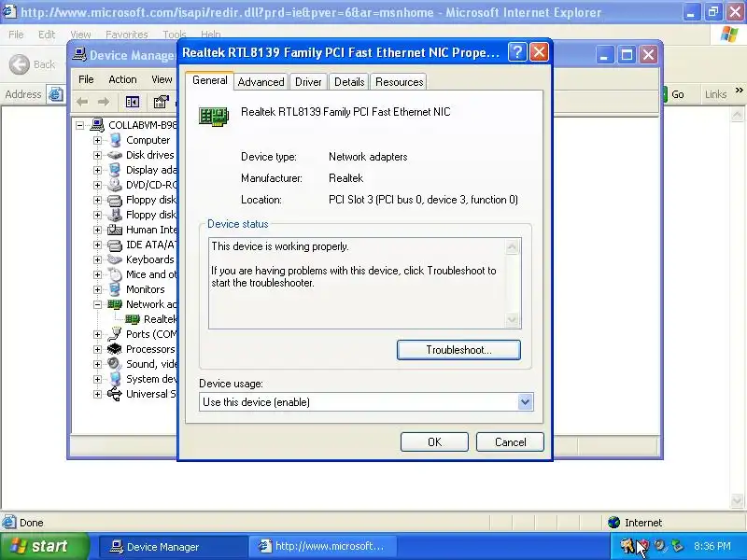This screenshot has height=560, width=747.
Task: Click the help question mark button in dialog title
Action: tap(517, 52)
